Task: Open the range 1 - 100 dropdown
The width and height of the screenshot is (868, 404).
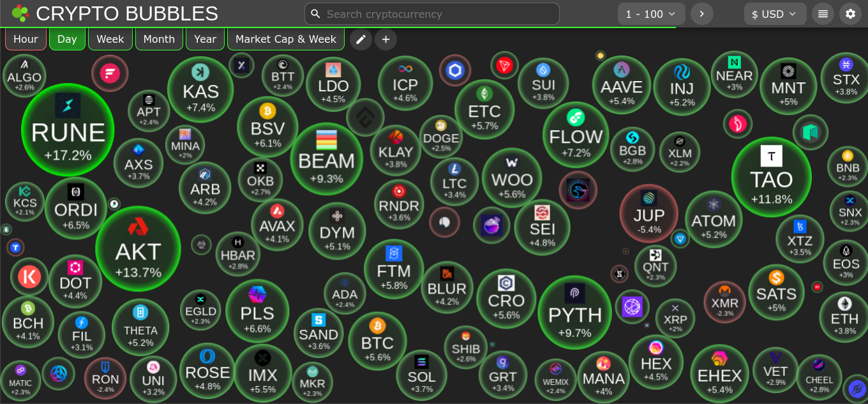Action: click(652, 13)
